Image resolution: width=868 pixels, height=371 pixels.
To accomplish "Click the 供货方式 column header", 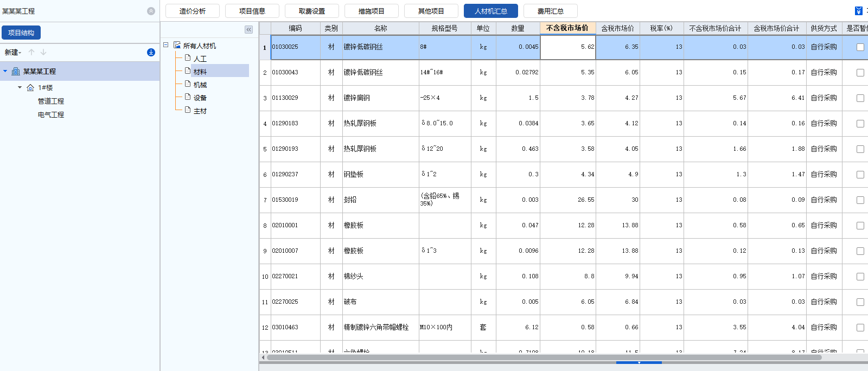I will coord(824,28).
